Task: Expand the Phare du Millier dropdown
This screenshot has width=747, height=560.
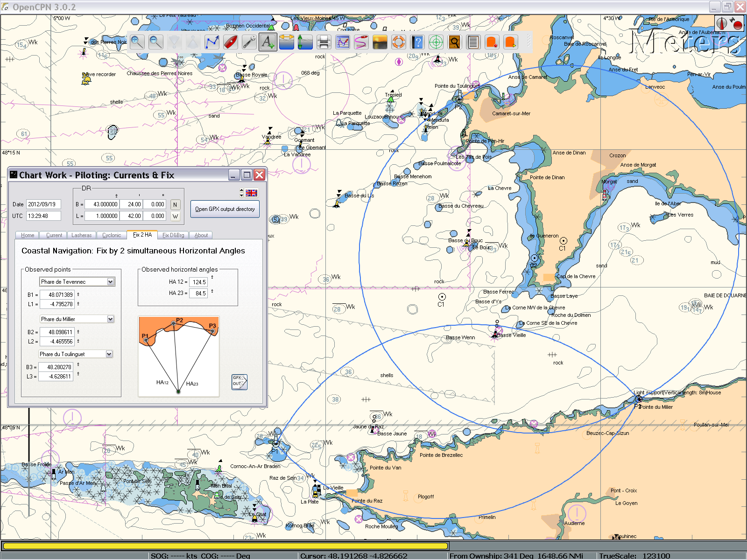Action: point(111,319)
